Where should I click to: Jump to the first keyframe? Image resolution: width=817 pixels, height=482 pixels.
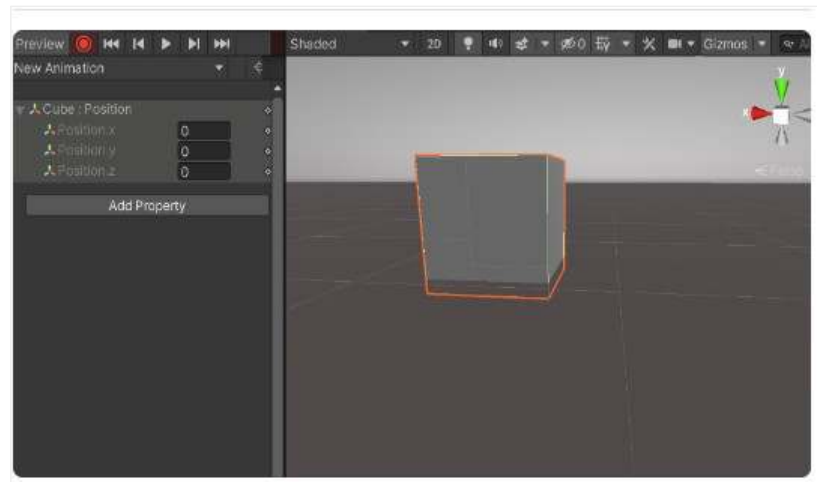click(112, 44)
